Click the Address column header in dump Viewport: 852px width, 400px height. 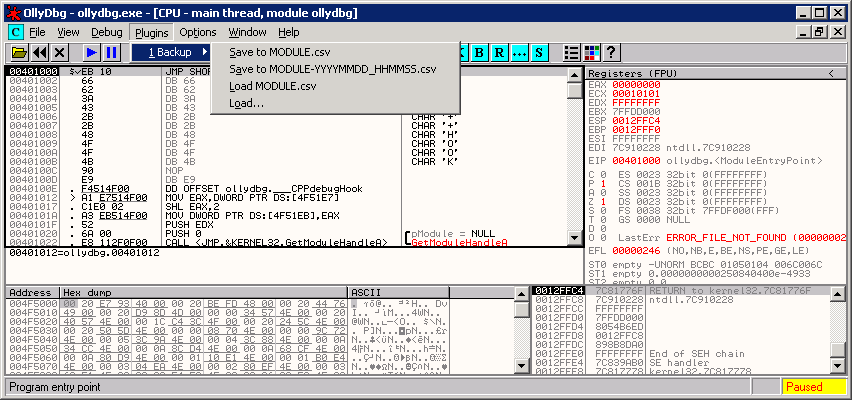pos(32,292)
